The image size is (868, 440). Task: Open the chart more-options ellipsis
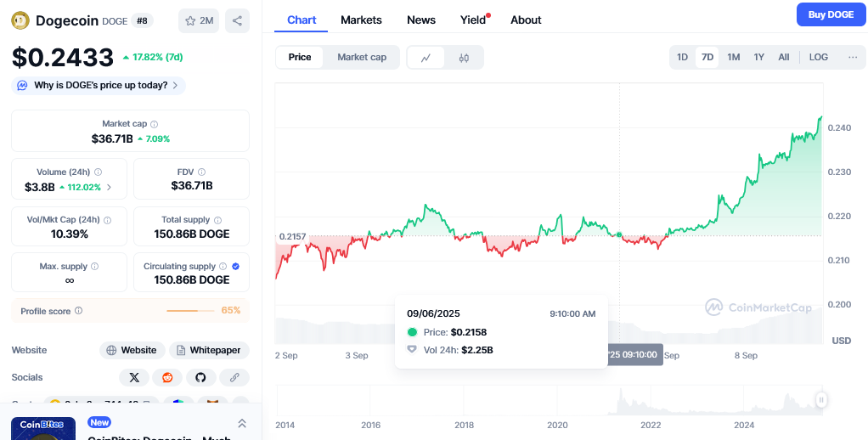coord(853,57)
